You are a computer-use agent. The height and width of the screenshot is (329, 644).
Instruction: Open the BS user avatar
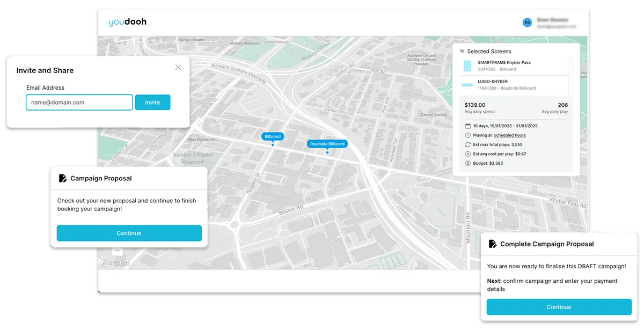coord(527,23)
